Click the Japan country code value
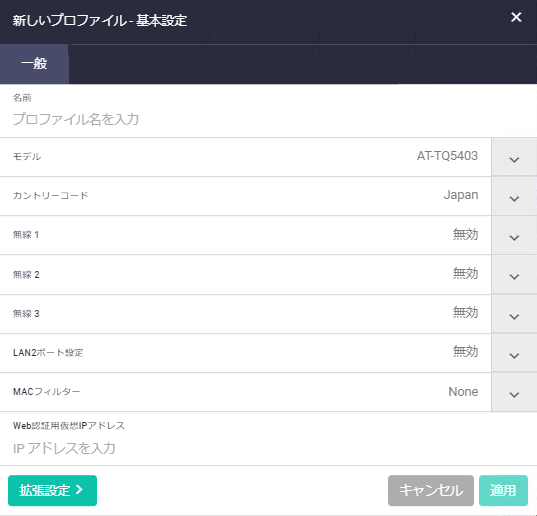 (461, 195)
